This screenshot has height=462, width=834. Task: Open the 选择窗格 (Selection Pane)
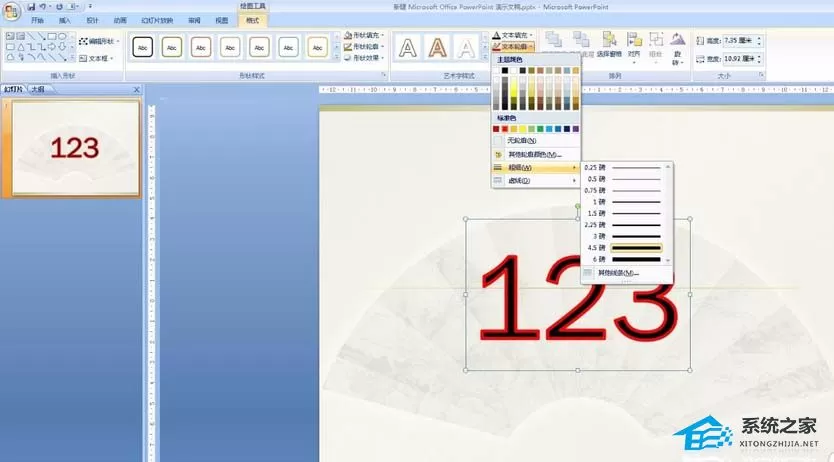pos(609,45)
